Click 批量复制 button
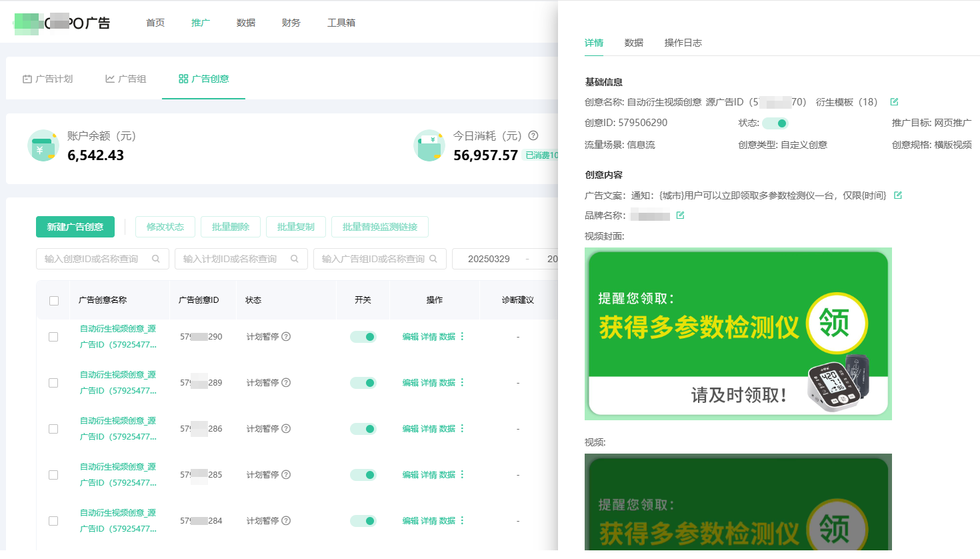The image size is (980, 559). click(x=296, y=227)
